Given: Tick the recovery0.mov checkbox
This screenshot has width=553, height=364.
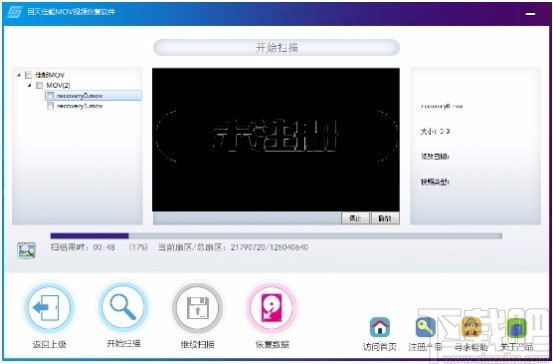Looking at the screenshot, I should [50, 96].
